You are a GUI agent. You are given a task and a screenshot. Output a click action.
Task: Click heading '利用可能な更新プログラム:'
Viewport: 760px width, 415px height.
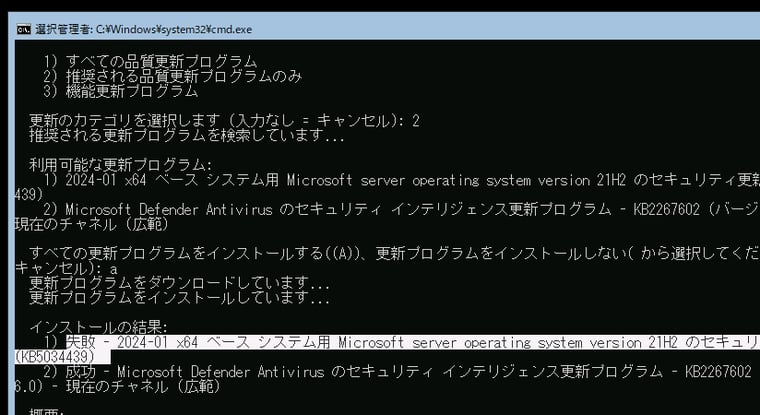point(121,165)
